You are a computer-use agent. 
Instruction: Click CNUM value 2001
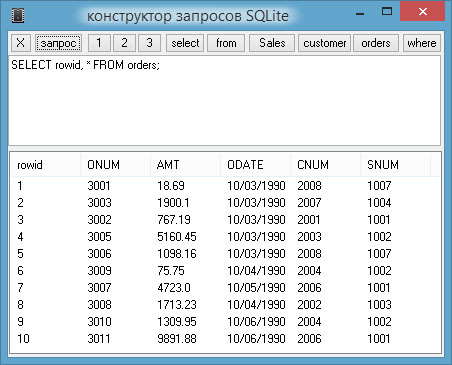click(x=309, y=220)
